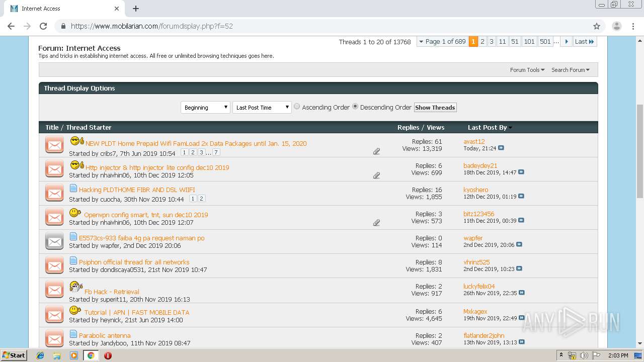Go to last post by vhrinz525

click(x=519, y=269)
